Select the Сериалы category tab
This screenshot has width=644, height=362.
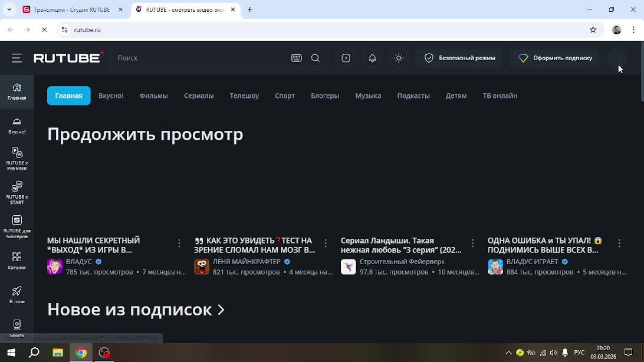point(199,96)
